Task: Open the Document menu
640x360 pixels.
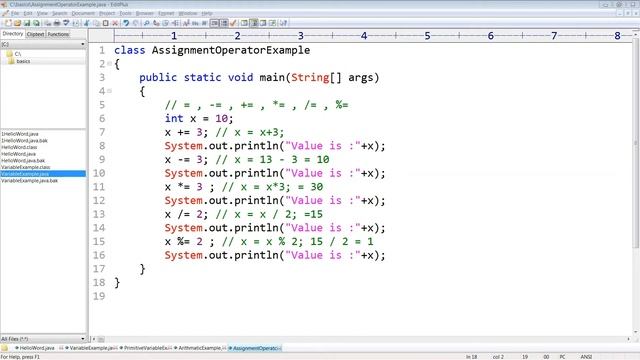Action: point(83,13)
